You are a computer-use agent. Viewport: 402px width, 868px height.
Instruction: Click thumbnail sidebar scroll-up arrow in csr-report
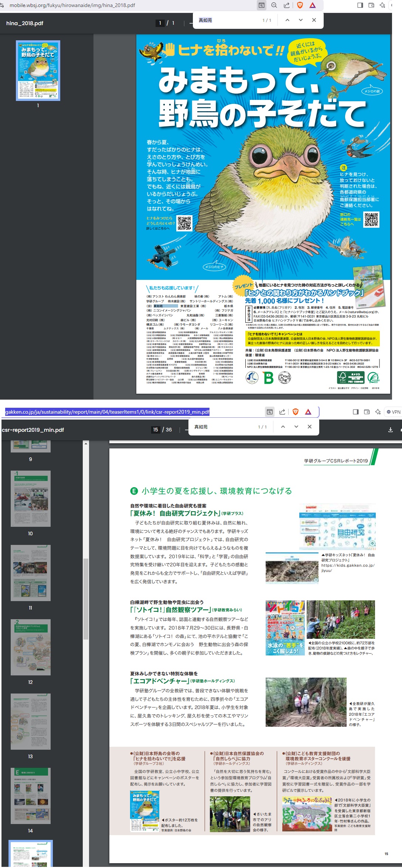click(86, 443)
